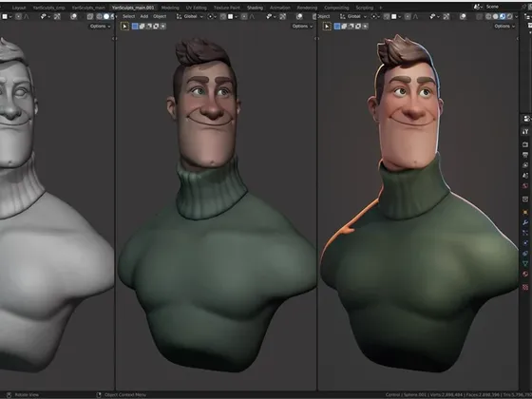The width and height of the screenshot is (532, 399).
Task: Switch right viewport to material preview shading
Action: click(503, 16)
